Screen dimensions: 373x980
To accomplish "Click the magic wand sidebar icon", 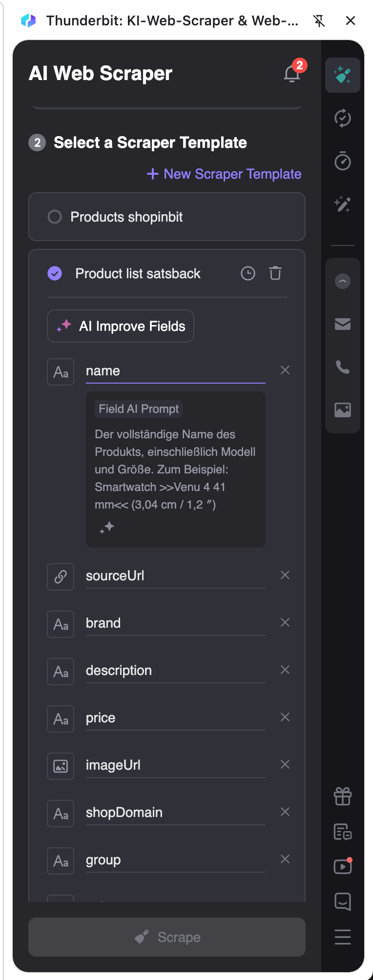I will click(x=343, y=204).
